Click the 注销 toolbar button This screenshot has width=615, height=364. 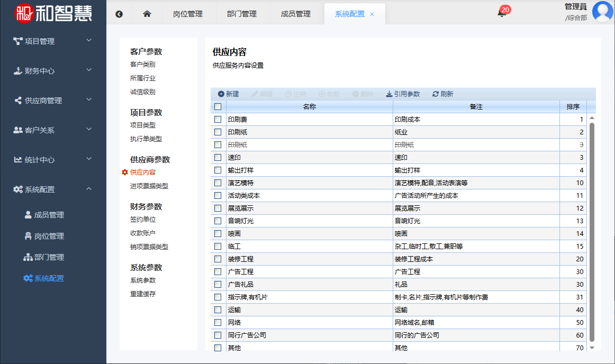coord(295,94)
